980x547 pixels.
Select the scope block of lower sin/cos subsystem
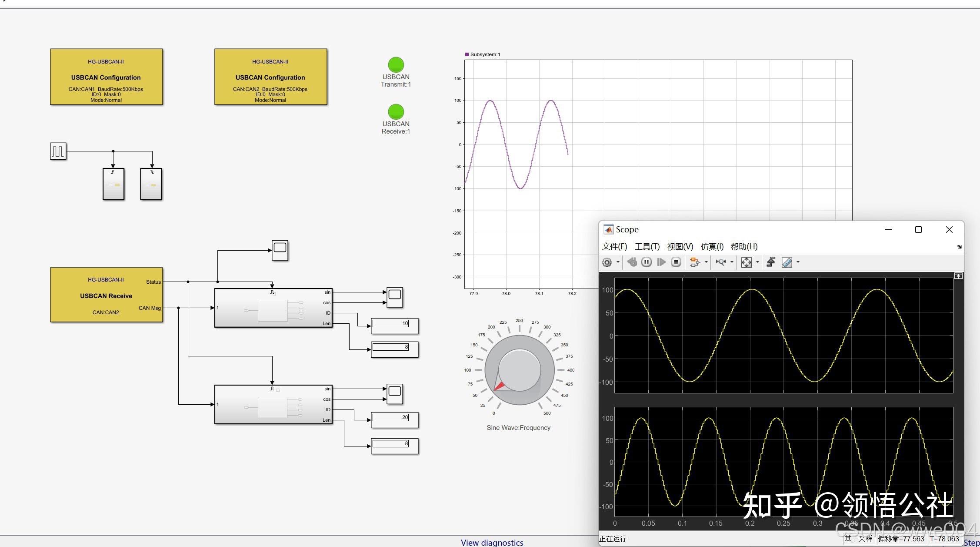click(x=395, y=394)
